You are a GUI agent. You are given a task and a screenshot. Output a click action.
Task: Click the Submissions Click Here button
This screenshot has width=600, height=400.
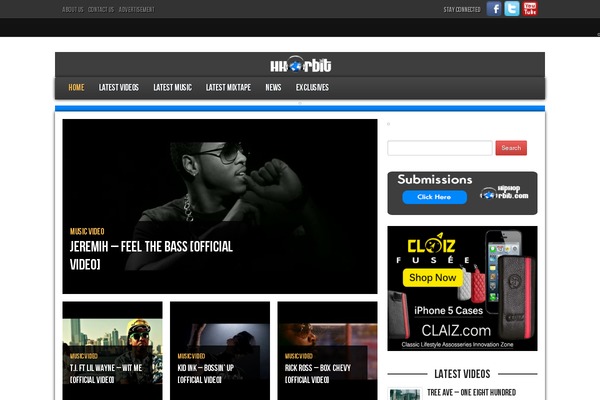pyautogui.click(x=434, y=197)
